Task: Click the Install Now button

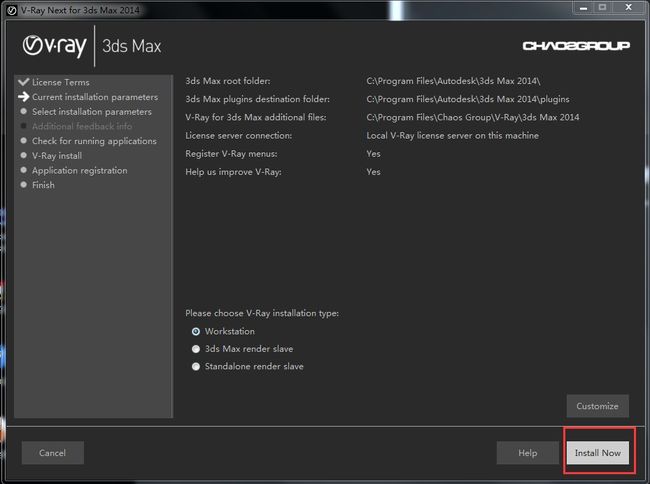Action: point(597,453)
